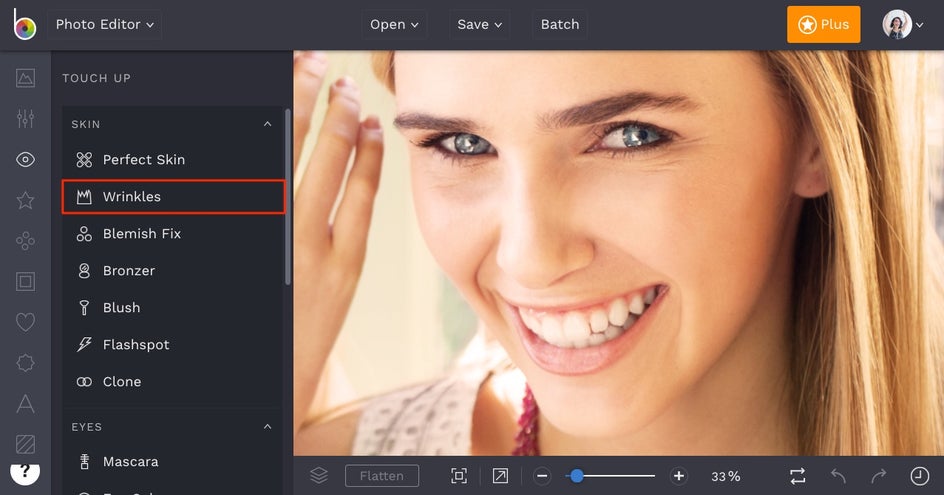Image resolution: width=944 pixels, height=495 pixels.
Task: Click the Mascara wand icon
Action: [x=84, y=462]
